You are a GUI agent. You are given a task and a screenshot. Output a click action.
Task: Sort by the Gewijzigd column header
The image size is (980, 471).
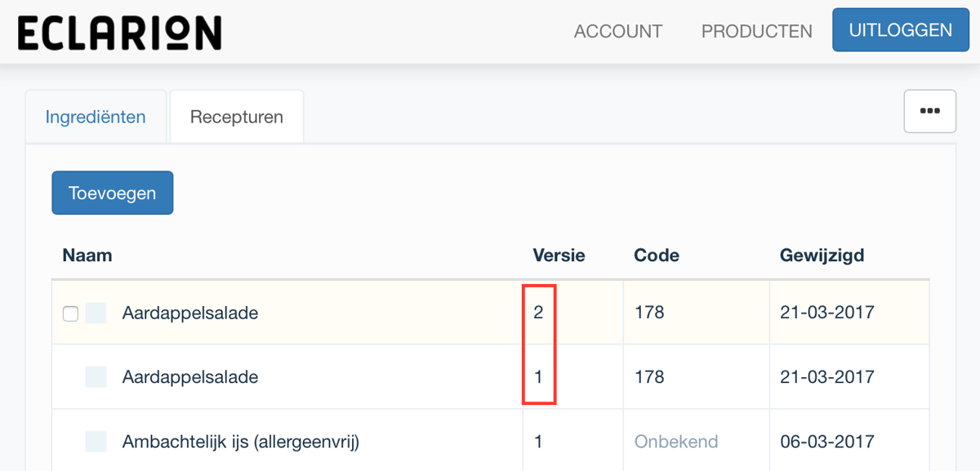pyautogui.click(x=822, y=255)
